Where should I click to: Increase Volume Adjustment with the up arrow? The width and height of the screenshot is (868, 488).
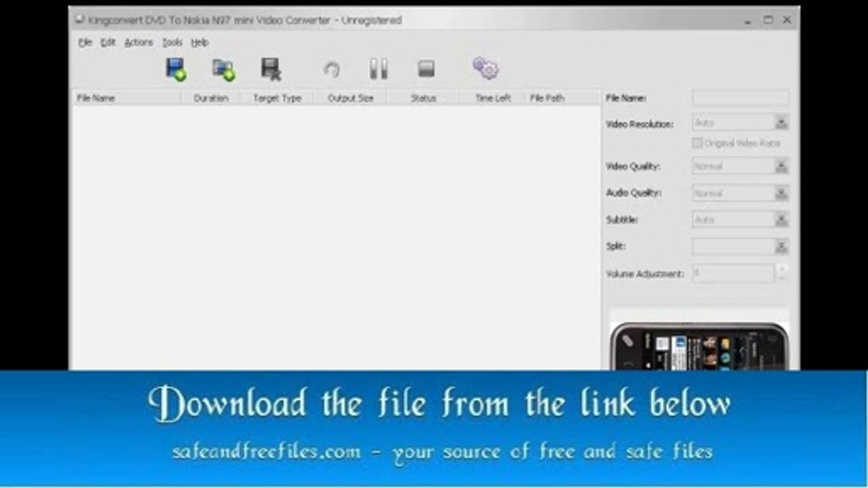782,269
